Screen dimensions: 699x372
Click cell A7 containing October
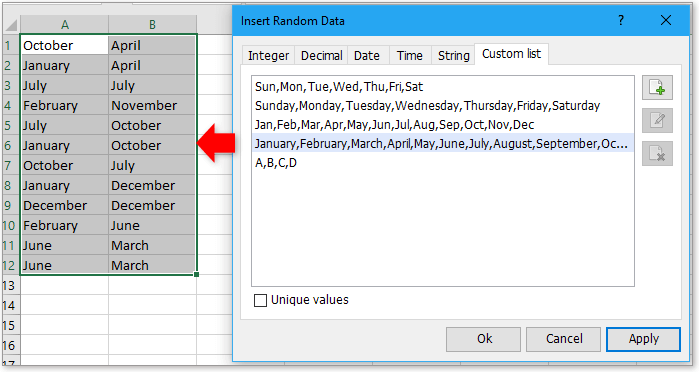click(x=64, y=165)
